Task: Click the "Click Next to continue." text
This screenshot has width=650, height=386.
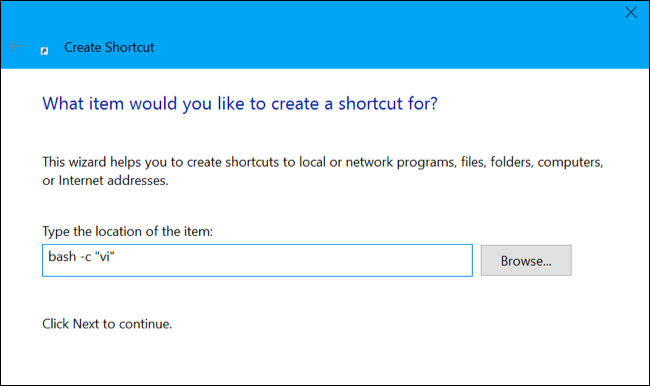Action: [x=107, y=324]
